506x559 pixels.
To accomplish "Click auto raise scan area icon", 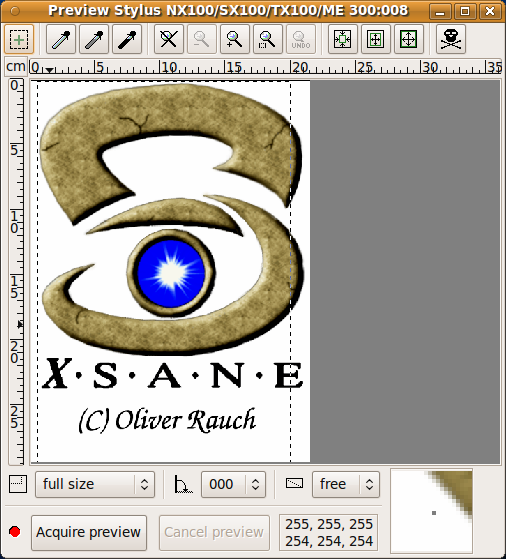I will point(376,39).
